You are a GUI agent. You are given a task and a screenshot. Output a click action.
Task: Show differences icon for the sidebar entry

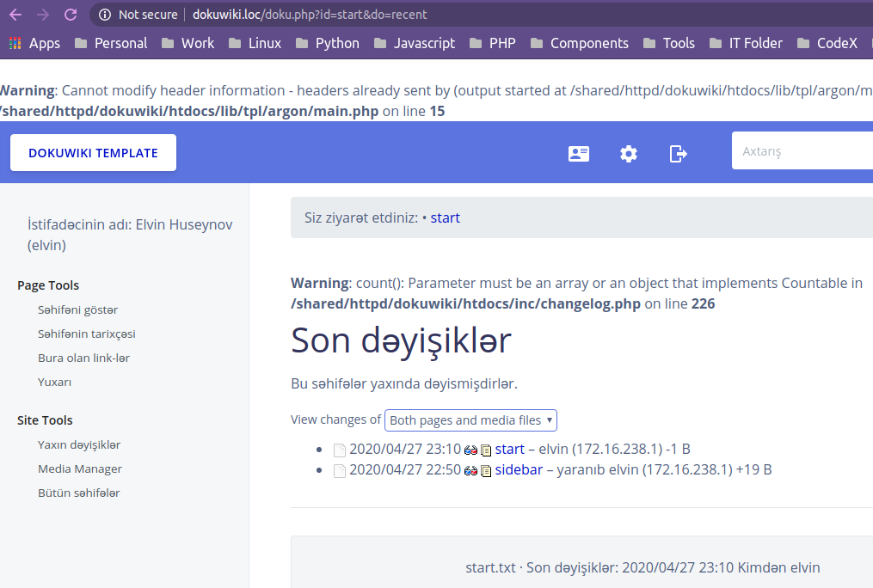[470, 470]
